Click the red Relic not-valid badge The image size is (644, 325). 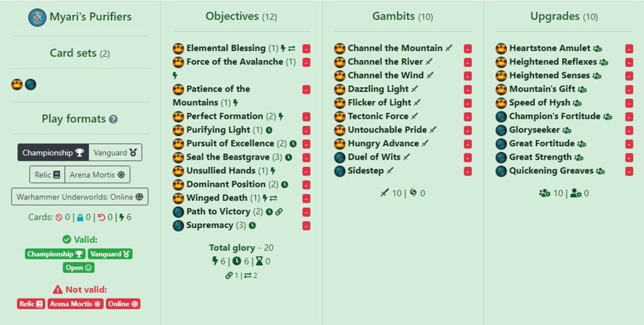31,304
